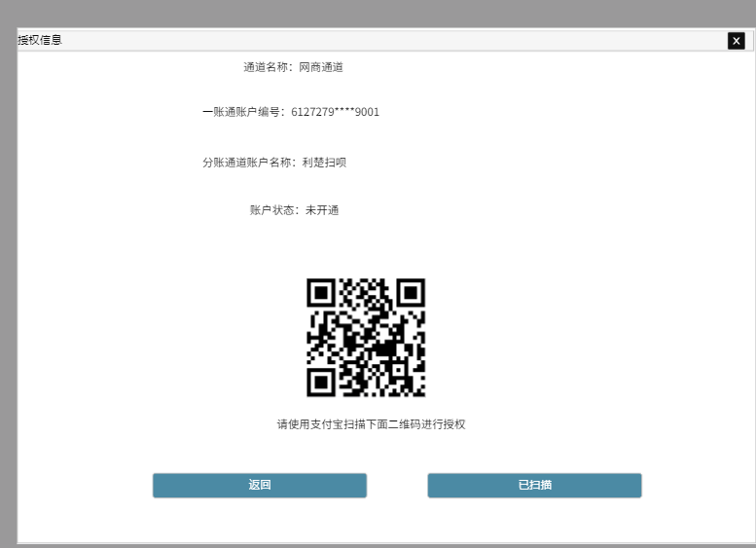Click the 分账通道账户名称 label

249,163
